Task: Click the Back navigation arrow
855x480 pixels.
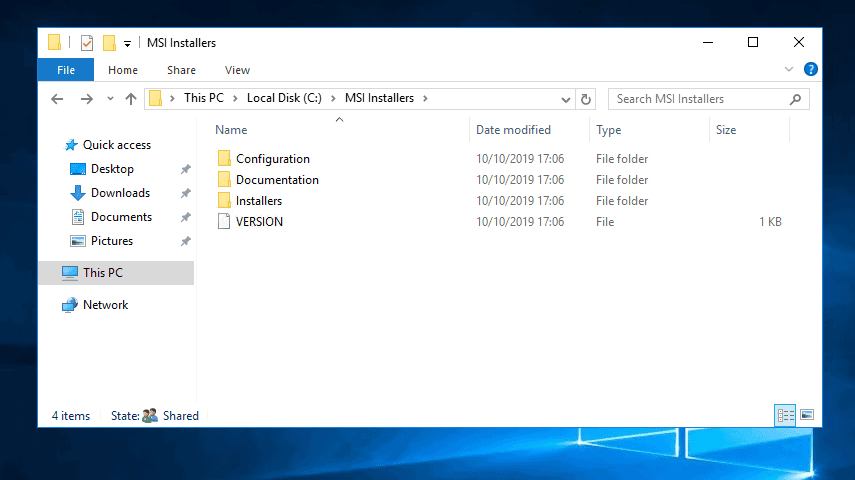Action: [57, 99]
